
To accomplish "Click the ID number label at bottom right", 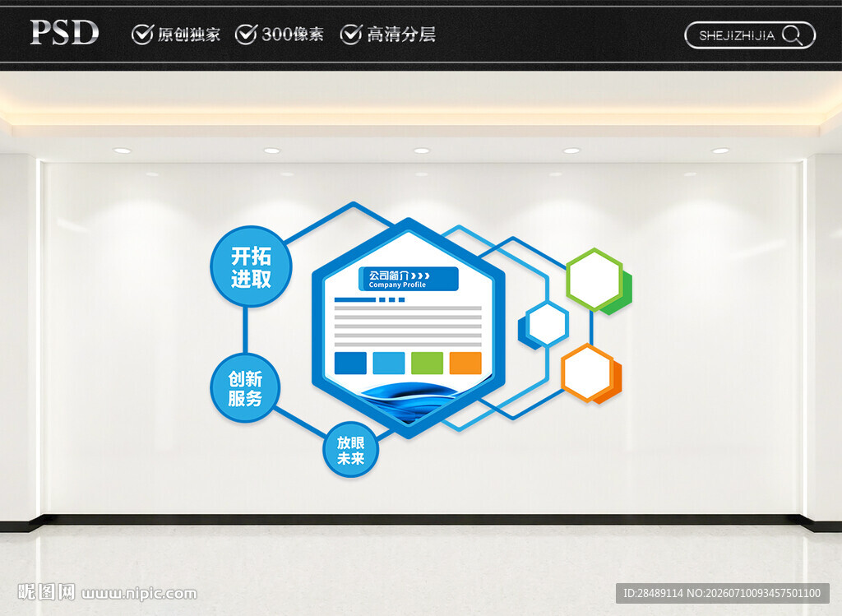I will pos(722,594).
